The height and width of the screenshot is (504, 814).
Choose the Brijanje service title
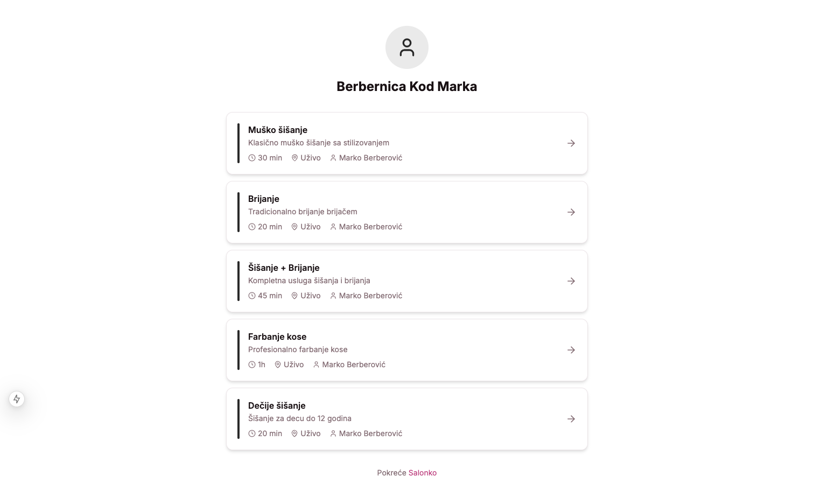point(263,199)
